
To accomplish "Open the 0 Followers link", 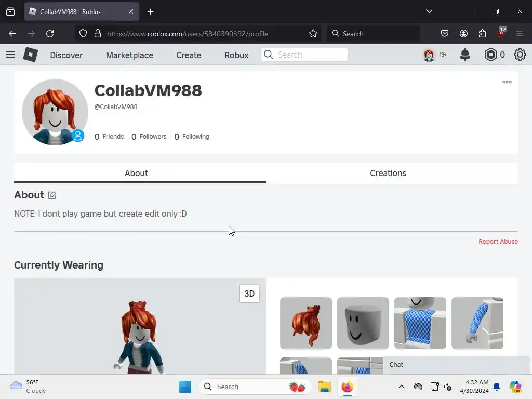I will tap(149, 137).
